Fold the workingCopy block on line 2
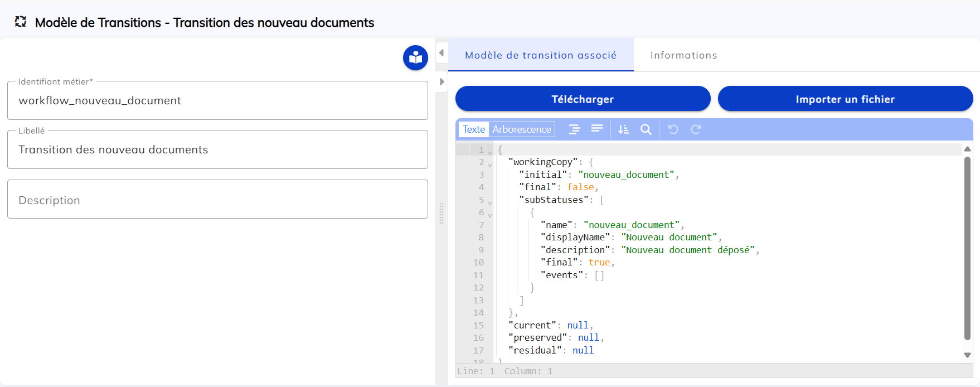The width and height of the screenshot is (980, 387). point(490,165)
